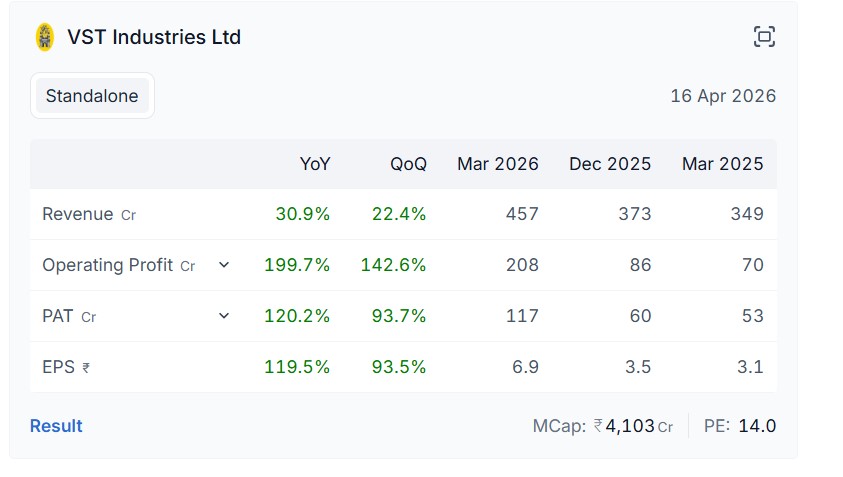843x477 pixels.
Task: Click Operating Profit Mar 2026 value 208
Action: click(x=522, y=265)
